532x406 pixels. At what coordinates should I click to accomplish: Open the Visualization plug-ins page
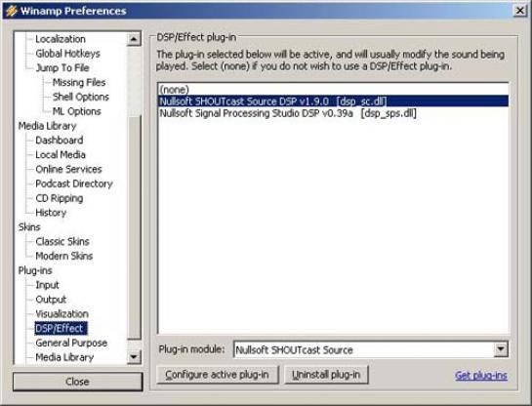tap(62, 314)
